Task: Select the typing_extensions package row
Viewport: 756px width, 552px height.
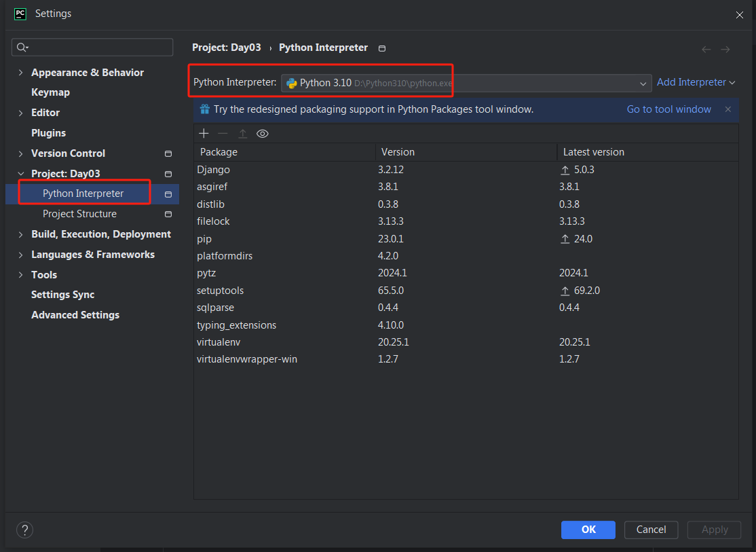Action: 466,325
